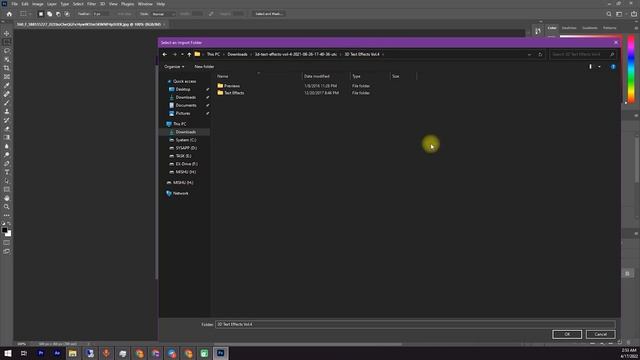Select the Hand tool

point(7,198)
